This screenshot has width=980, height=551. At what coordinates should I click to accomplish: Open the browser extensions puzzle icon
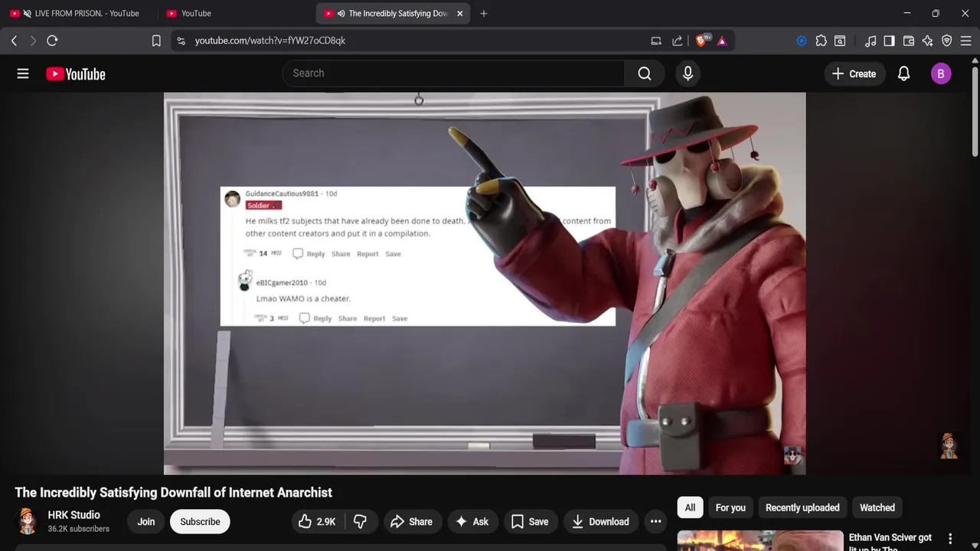(x=821, y=41)
